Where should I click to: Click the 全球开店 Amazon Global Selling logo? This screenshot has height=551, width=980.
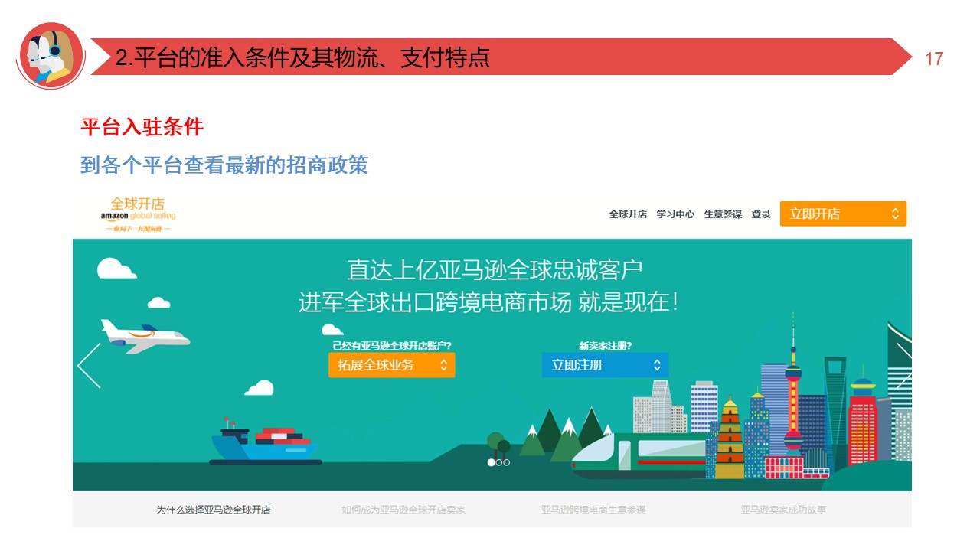pyautogui.click(x=138, y=214)
